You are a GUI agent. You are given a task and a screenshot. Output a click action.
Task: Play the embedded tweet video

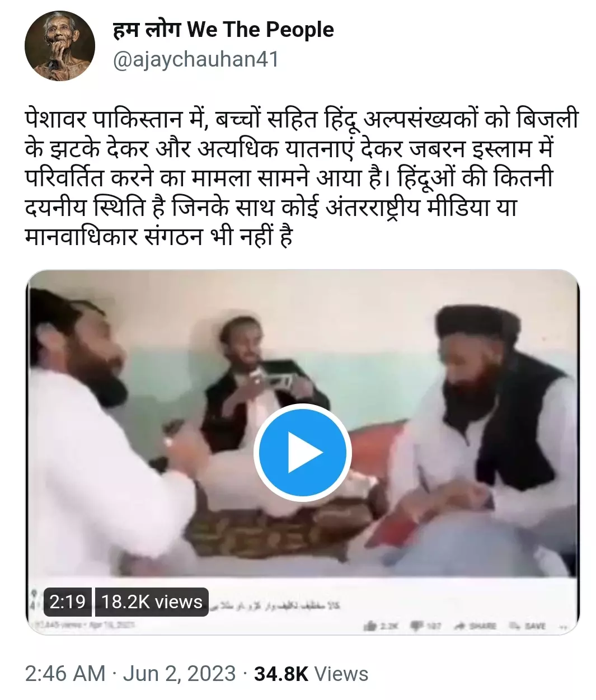click(x=302, y=452)
